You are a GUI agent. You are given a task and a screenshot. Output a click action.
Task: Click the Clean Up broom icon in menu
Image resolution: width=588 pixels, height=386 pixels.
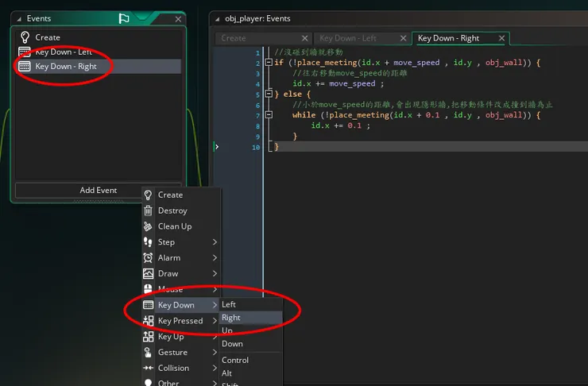coord(148,226)
